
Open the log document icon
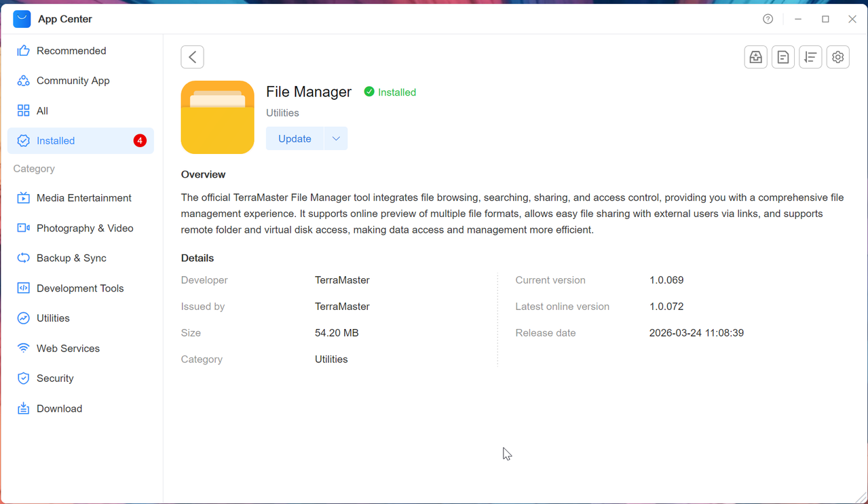click(783, 58)
